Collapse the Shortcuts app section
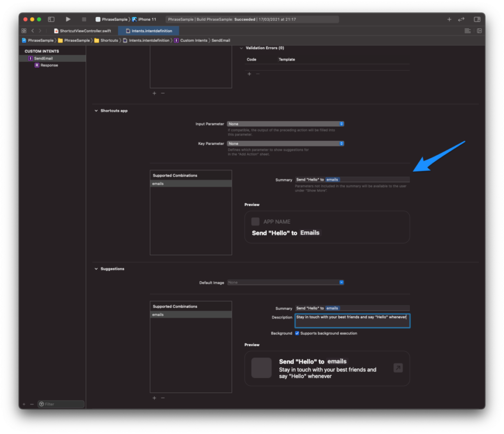 coord(96,111)
